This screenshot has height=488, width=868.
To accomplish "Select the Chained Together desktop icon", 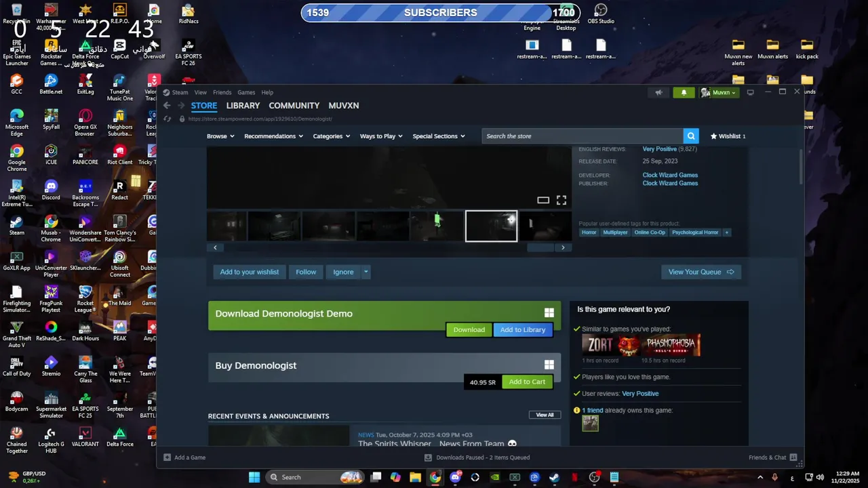I will tap(17, 439).
